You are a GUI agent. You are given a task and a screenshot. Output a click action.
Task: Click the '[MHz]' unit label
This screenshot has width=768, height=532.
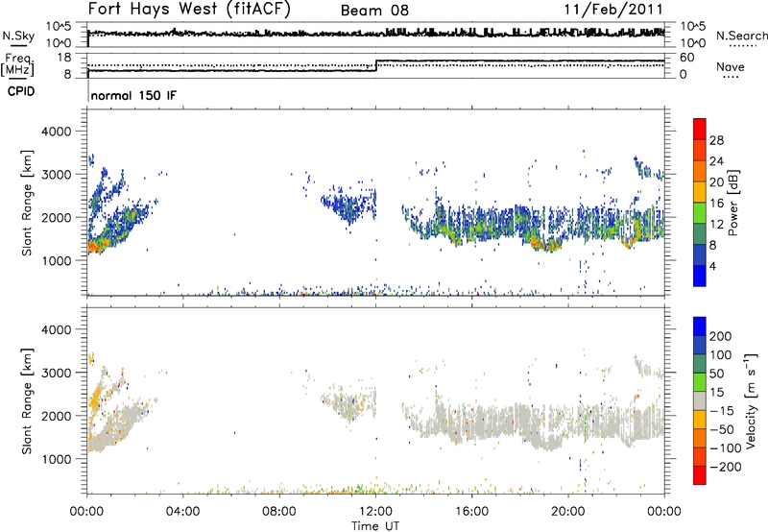point(17,69)
